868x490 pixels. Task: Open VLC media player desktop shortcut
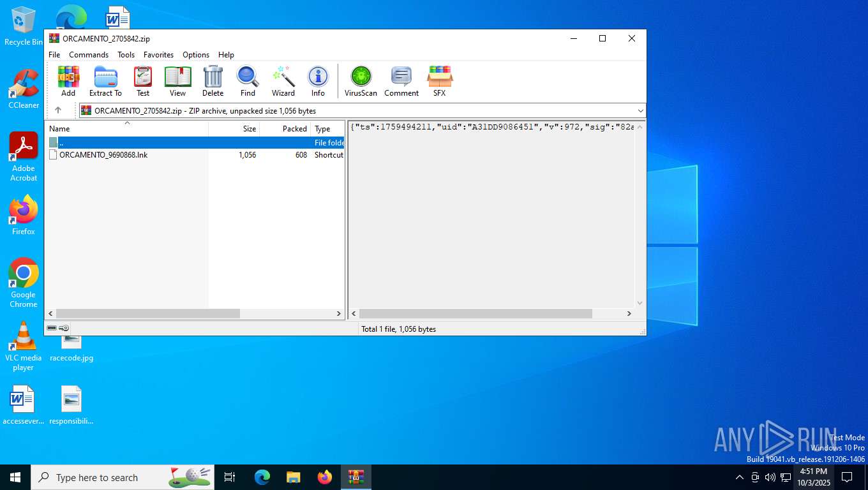point(24,346)
